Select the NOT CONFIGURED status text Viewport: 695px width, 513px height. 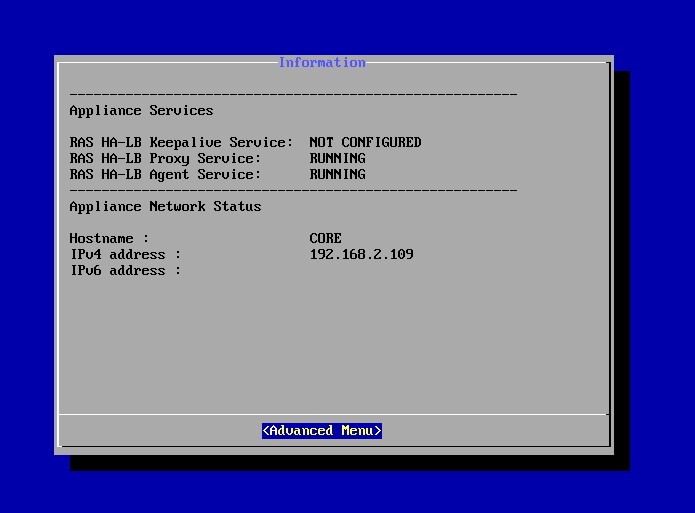click(365, 142)
